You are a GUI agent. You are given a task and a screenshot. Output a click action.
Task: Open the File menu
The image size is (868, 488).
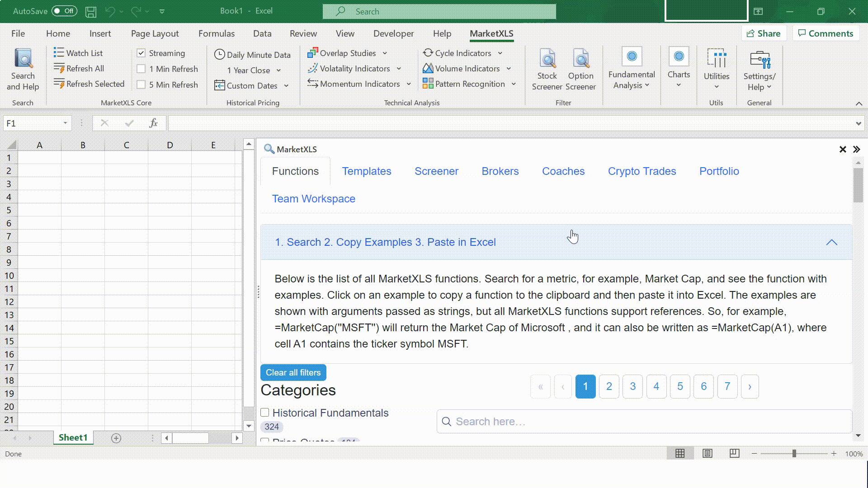[x=18, y=33]
